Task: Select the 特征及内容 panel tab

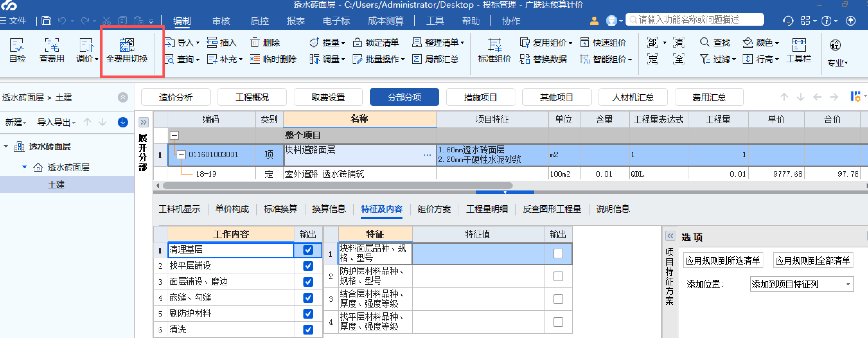Action: click(381, 209)
